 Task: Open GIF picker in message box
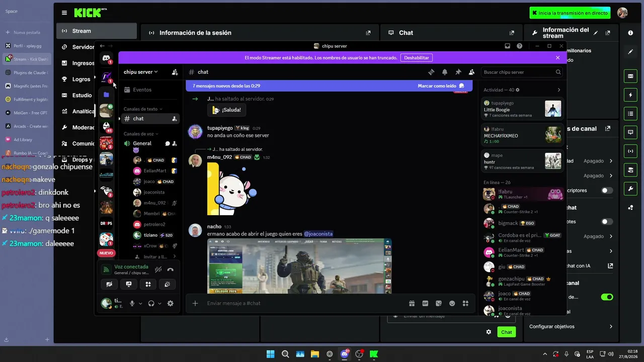coord(425,303)
